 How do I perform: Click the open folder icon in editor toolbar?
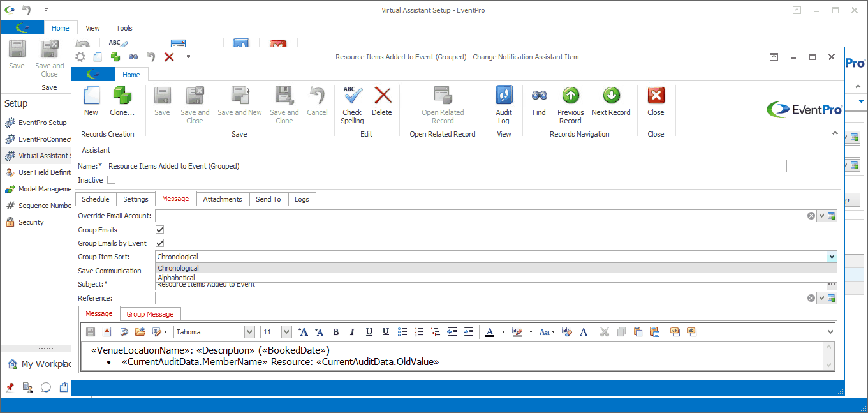click(x=140, y=332)
